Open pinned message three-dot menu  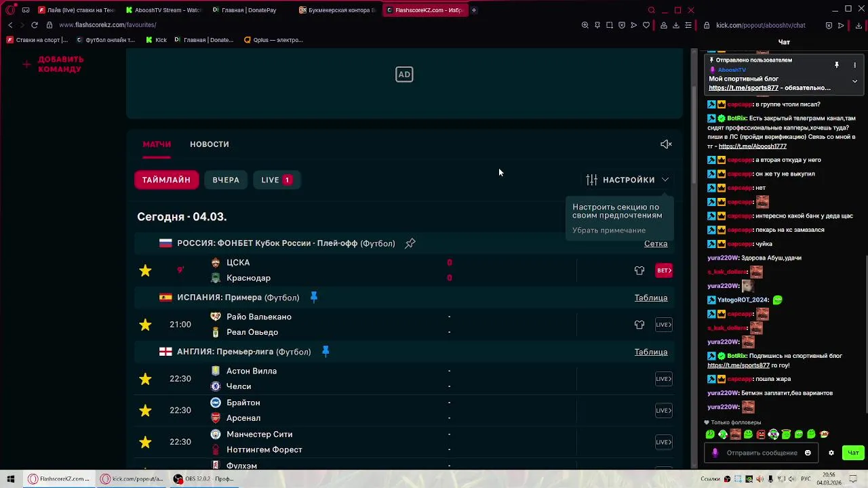[x=854, y=65]
